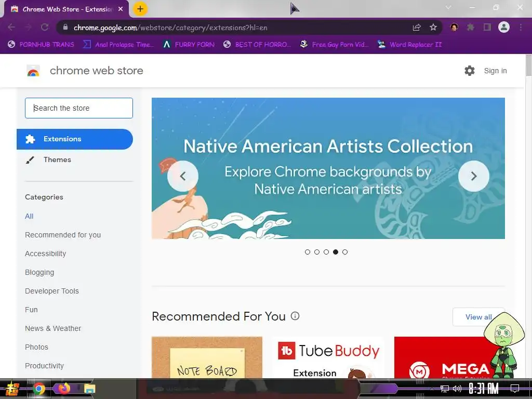Click the share page icon in address bar
Viewport: 532px width, 399px height.
pyautogui.click(x=417, y=28)
